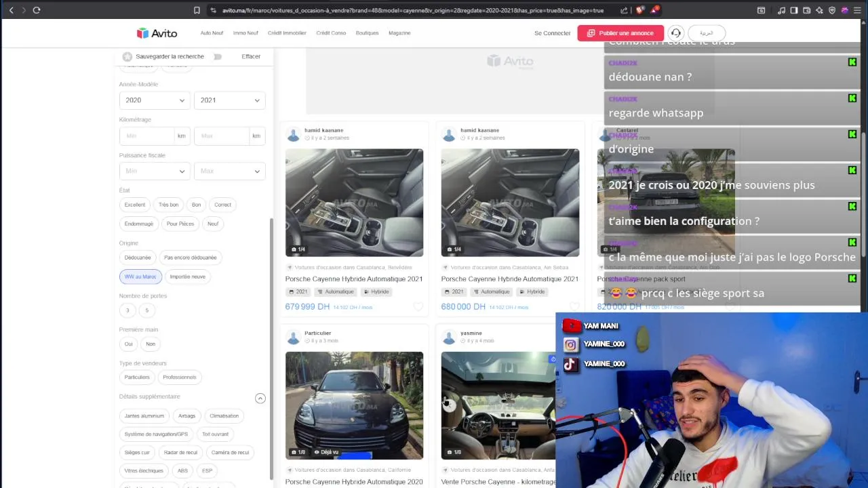The height and width of the screenshot is (488, 868).
Task: Select Endommagé condition chip
Action: click(138, 224)
